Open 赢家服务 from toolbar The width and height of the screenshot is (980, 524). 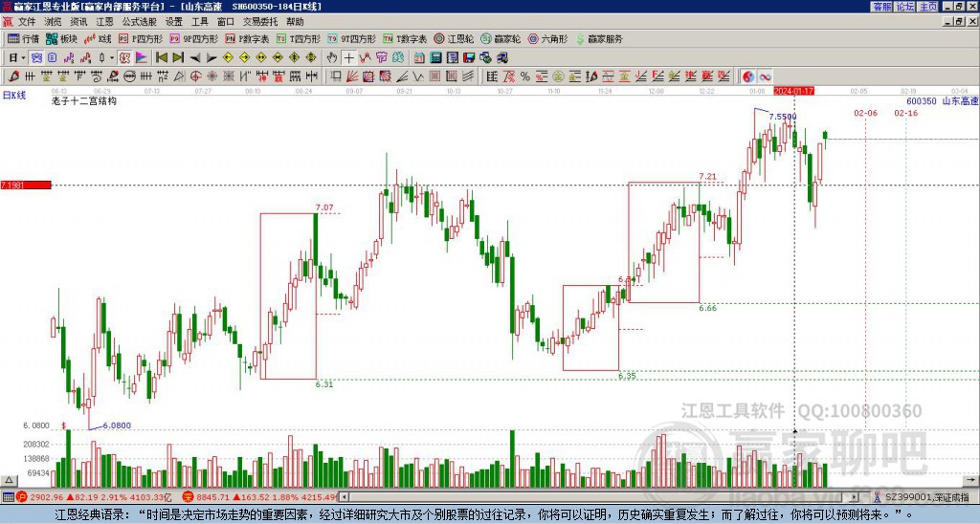pos(599,38)
